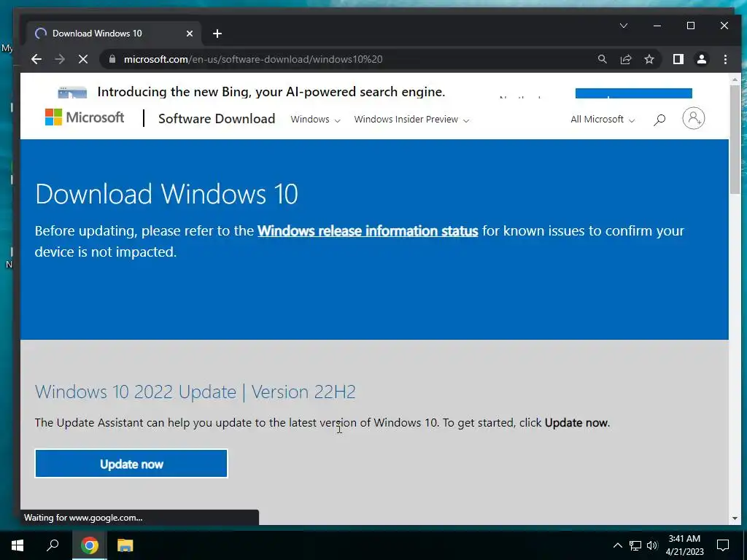Open the Software Download link
The width and height of the screenshot is (747, 560).
pos(217,119)
